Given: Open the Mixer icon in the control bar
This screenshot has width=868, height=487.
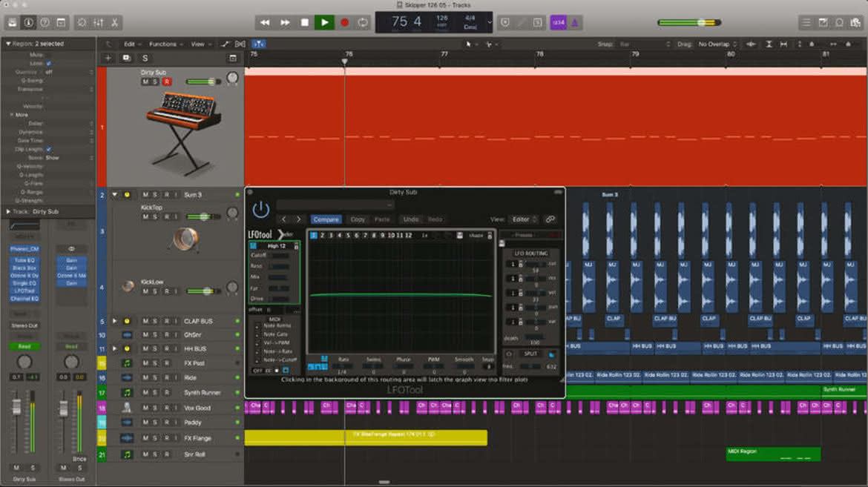Looking at the screenshot, I should click(99, 23).
